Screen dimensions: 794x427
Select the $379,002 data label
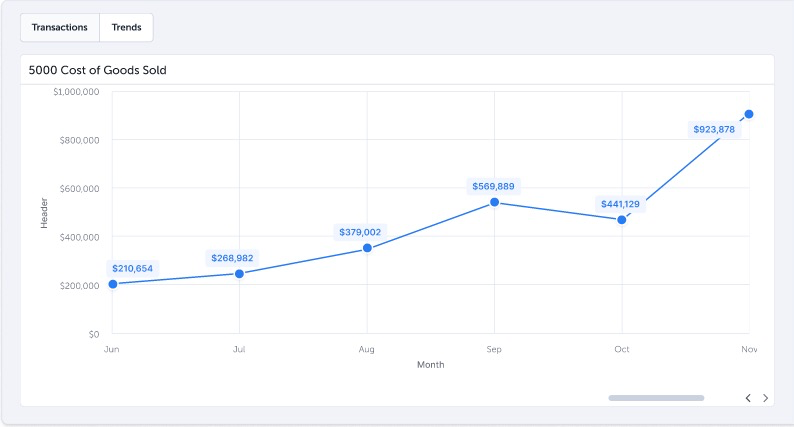[359, 232]
